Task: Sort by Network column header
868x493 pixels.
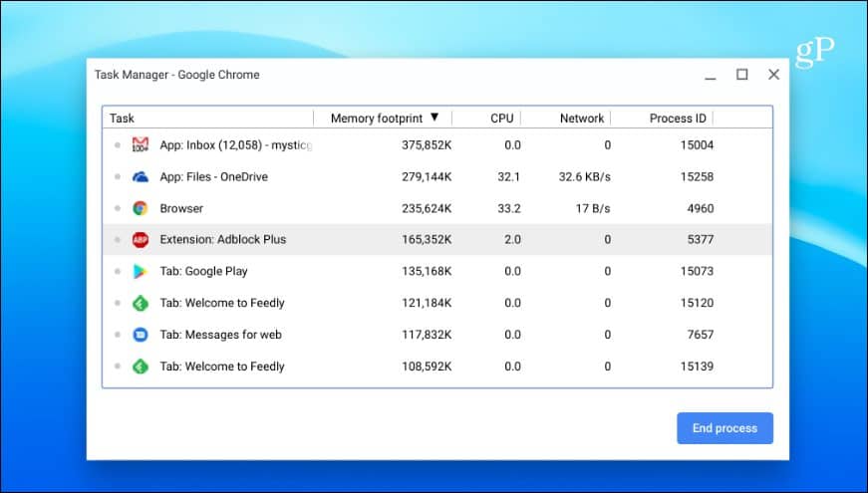Action: (x=582, y=119)
